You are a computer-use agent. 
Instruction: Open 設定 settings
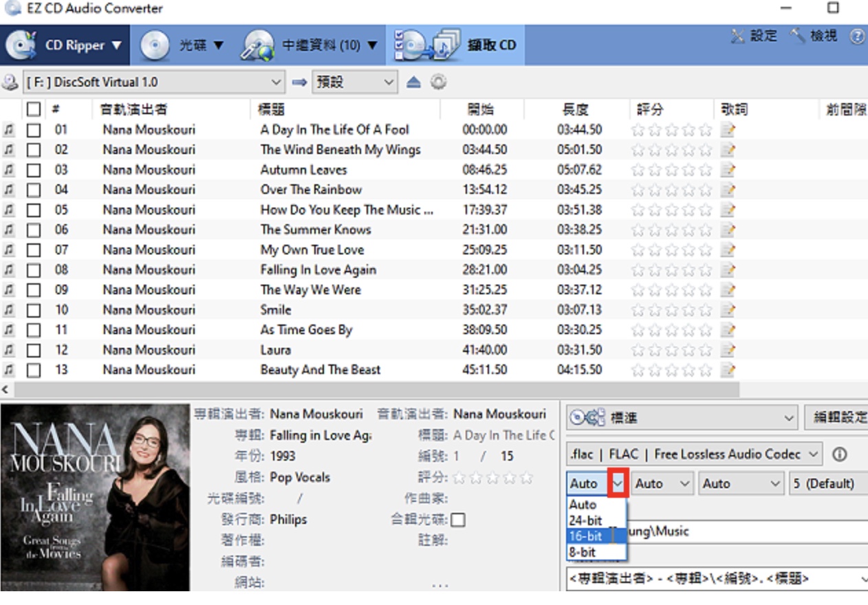coord(754,36)
